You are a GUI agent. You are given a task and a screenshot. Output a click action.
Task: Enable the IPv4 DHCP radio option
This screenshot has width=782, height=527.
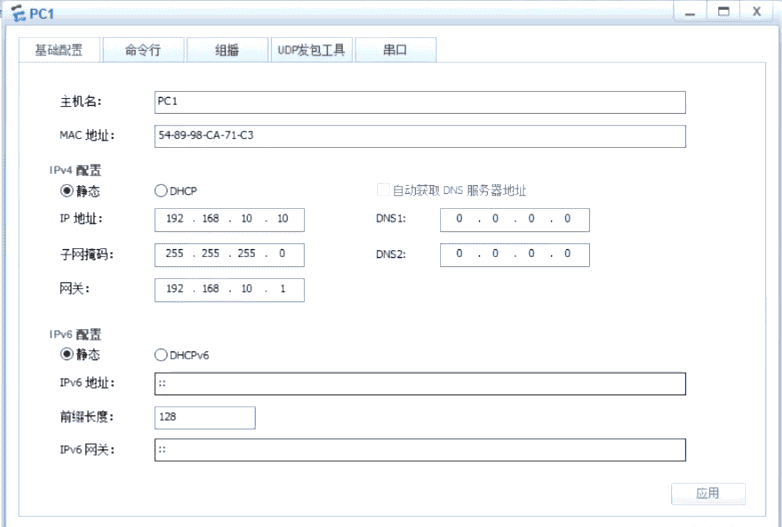point(160,190)
